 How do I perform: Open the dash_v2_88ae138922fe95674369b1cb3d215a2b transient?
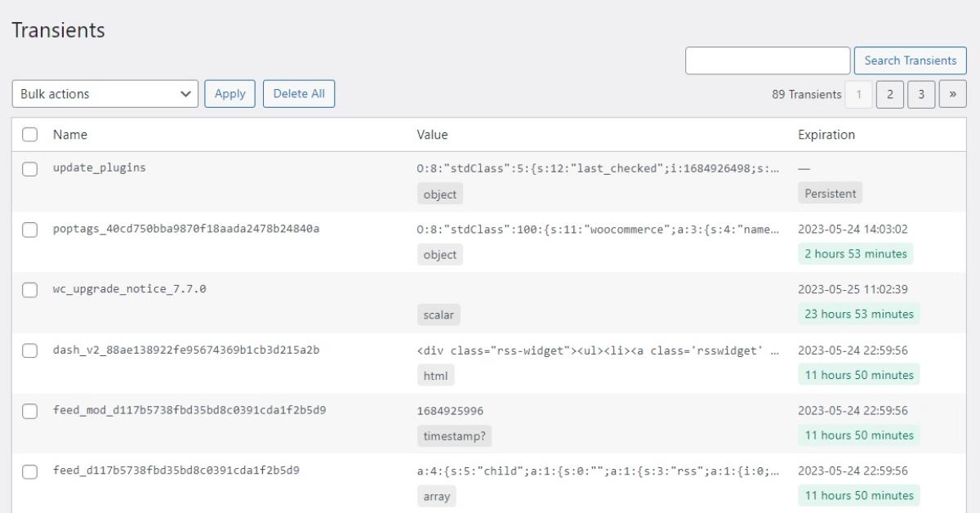coord(185,350)
